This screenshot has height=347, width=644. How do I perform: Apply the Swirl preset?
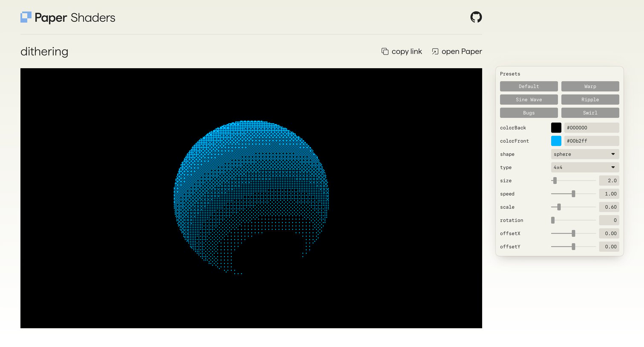point(590,113)
